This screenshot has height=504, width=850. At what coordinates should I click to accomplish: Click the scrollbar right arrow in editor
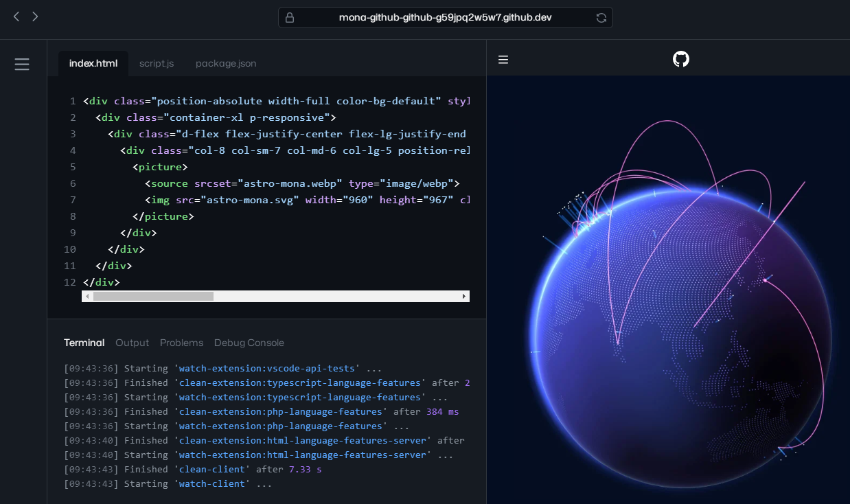click(464, 296)
